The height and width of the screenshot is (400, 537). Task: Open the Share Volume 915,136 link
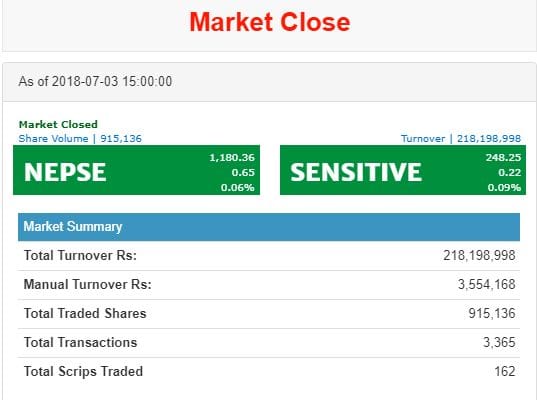coord(80,139)
